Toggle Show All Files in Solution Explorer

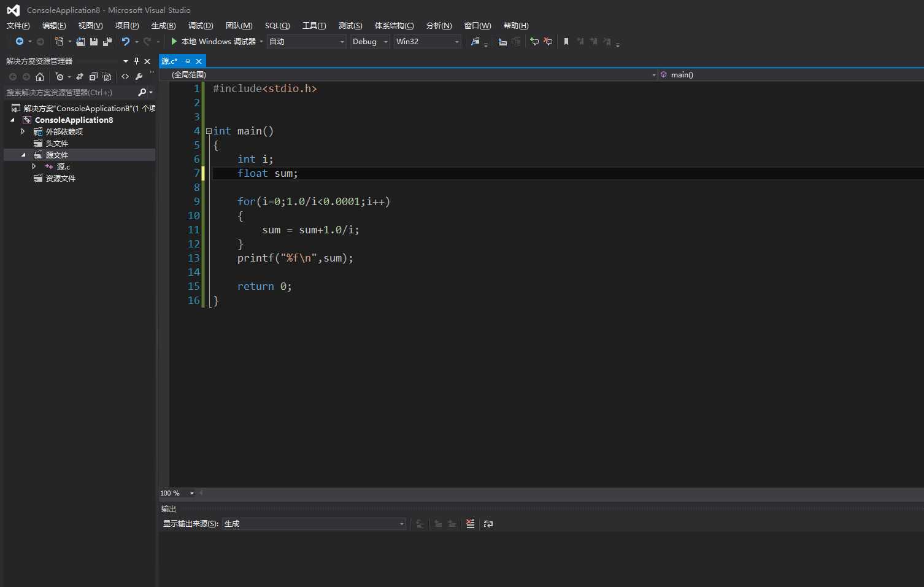click(x=107, y=77)
